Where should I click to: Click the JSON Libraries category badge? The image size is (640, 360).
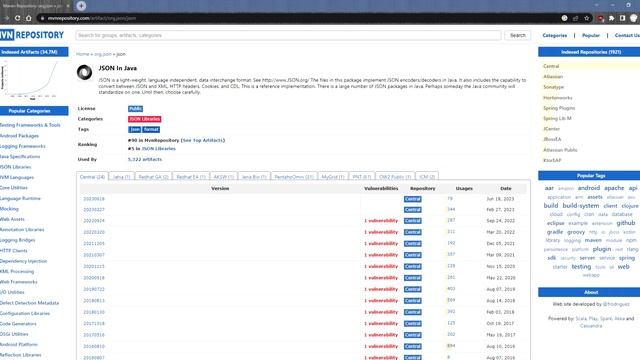(x=144, y=119)
